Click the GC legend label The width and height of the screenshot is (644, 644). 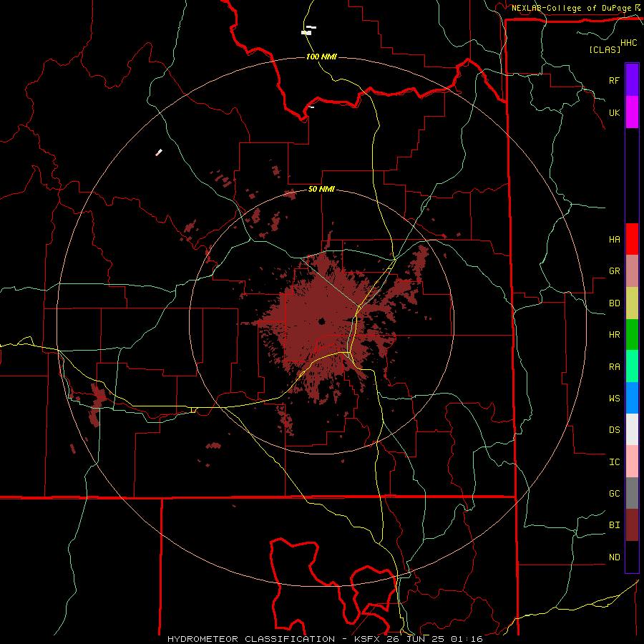[614, 493]
